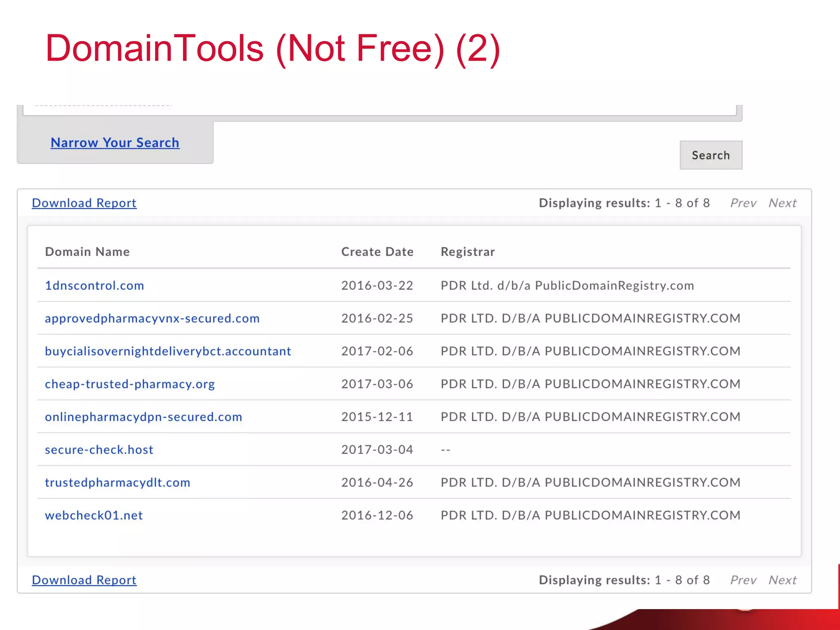Select the create date 2016-04-26
Screen dimensions: 840x630
pos(377,482)
